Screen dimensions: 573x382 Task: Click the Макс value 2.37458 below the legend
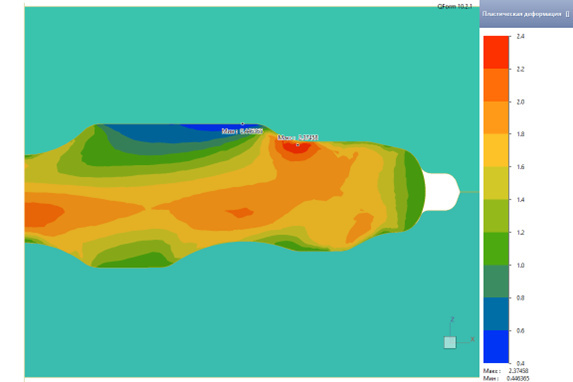pyautogui.click(x=518, y=371)
